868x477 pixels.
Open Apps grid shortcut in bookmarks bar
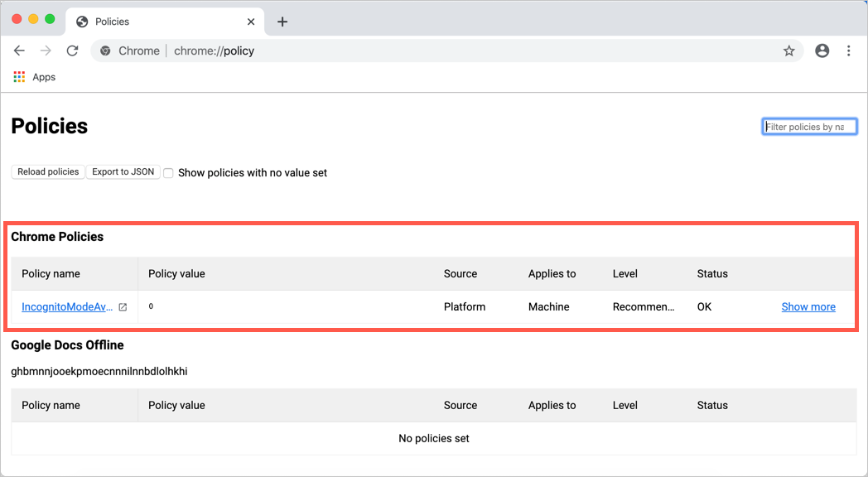[x=35, y=77]
